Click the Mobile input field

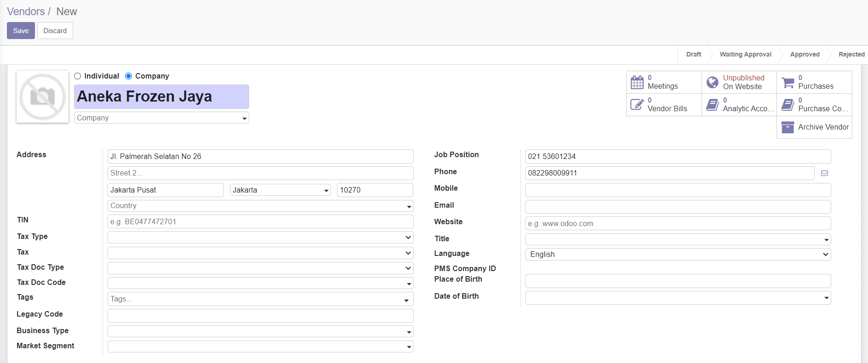pos(678,190)
